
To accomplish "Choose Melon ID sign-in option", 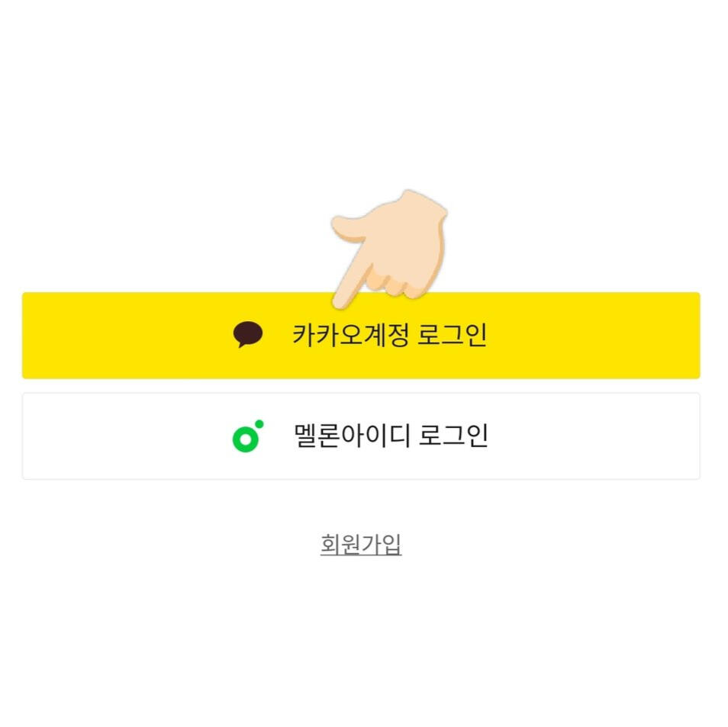I will click(361, 436).
